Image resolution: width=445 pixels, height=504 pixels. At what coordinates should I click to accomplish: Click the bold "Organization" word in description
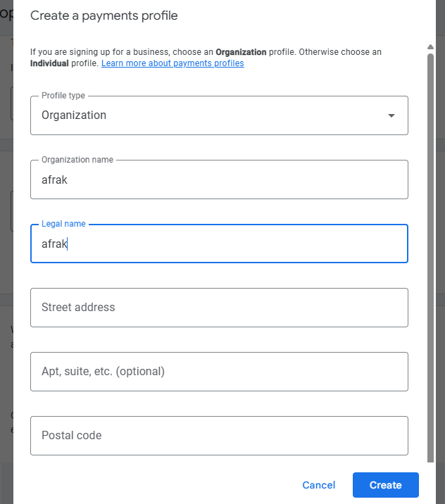(241, 52)
